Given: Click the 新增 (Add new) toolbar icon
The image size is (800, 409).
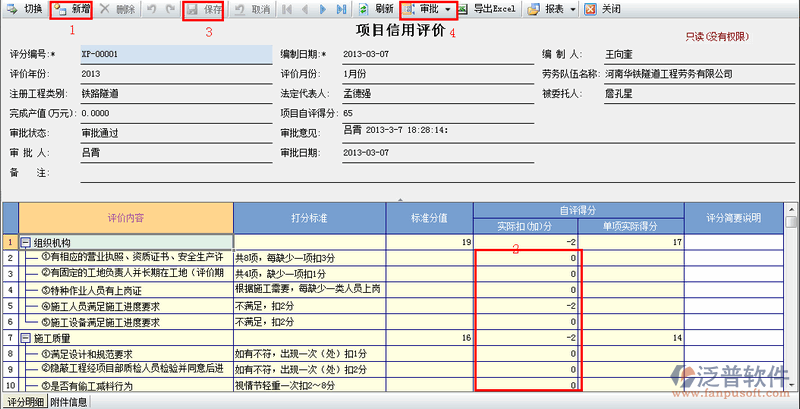Looking at the screenshot, I should (x=71, y=9).
